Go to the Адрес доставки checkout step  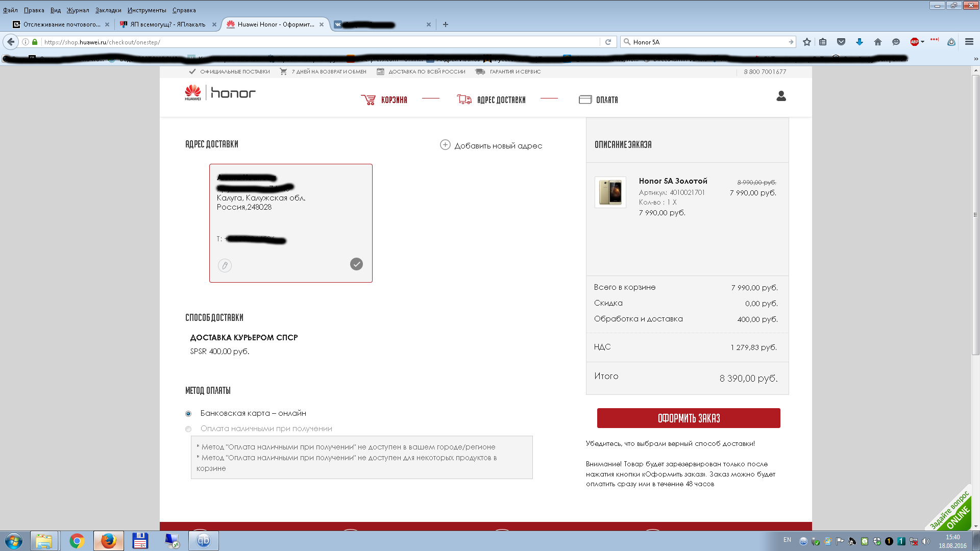491,100
